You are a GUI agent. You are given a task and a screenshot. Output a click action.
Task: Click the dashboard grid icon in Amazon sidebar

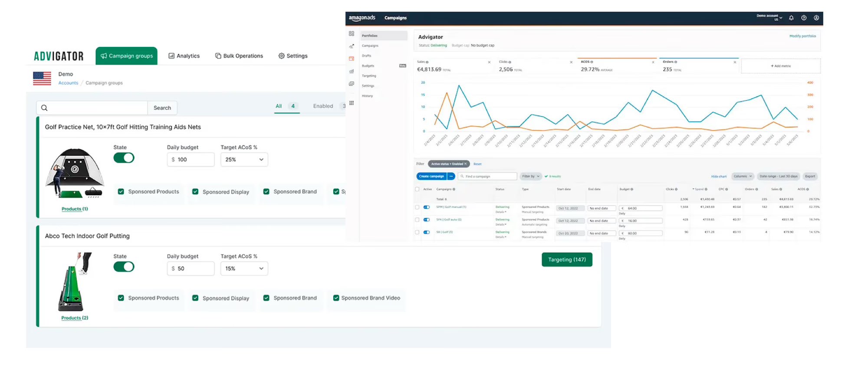(x=352, y=33)
